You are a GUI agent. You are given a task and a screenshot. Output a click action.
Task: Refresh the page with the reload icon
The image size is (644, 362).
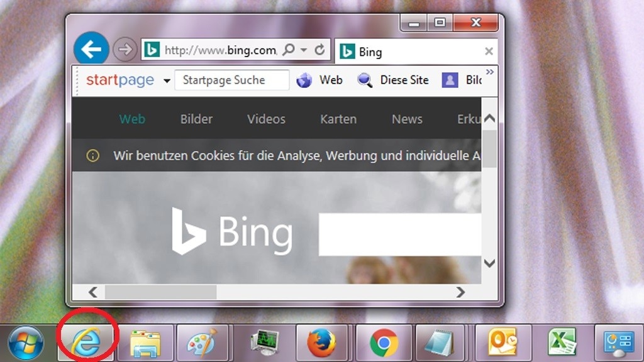(x=319, y=50)
